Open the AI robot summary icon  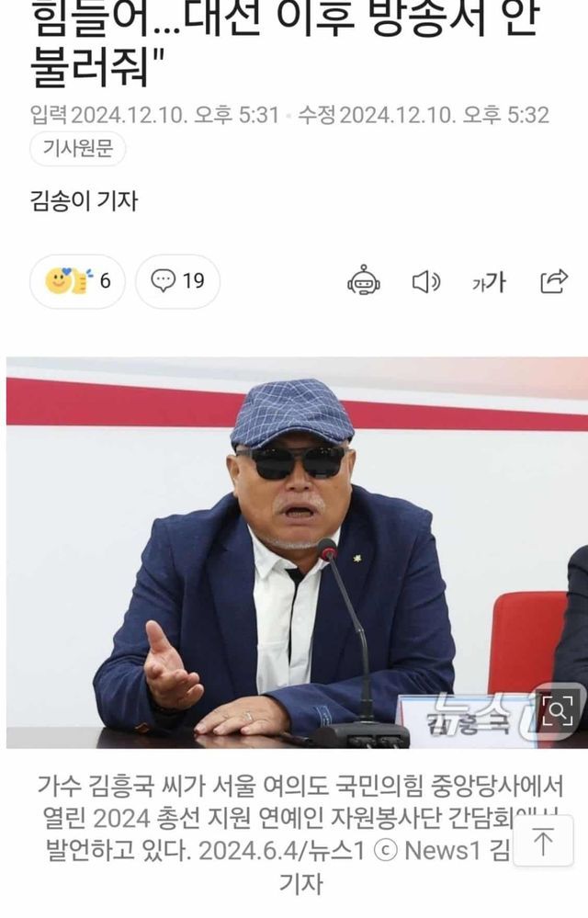[363, 281]
